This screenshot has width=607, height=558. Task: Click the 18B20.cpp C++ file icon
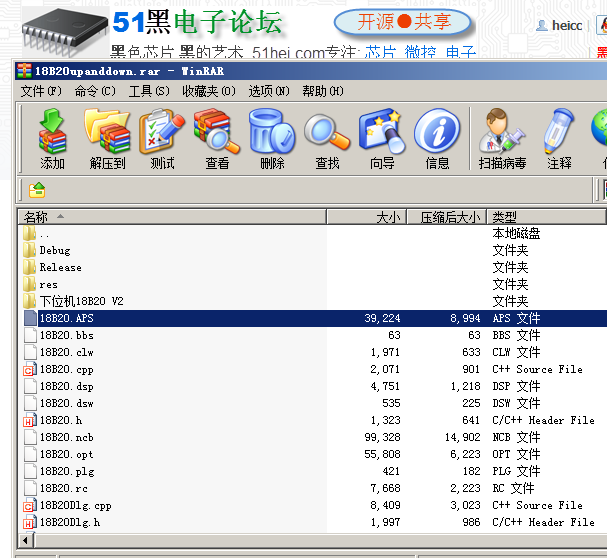pyautogui.click(x=30, y=369)
